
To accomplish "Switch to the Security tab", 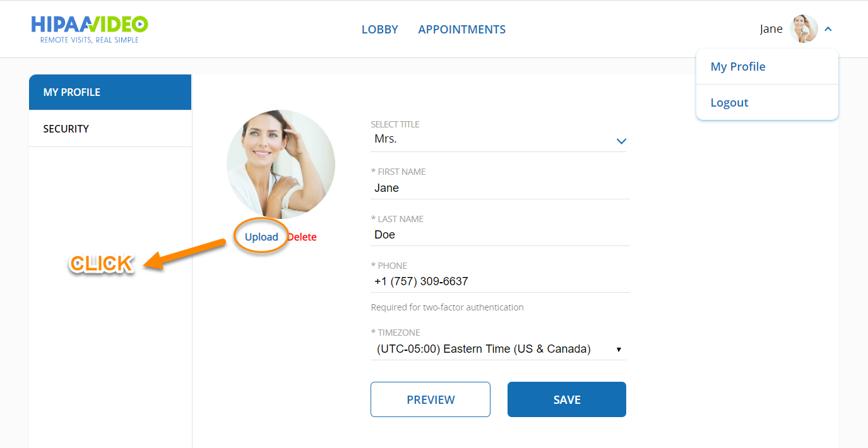I will tap(110, 129).
